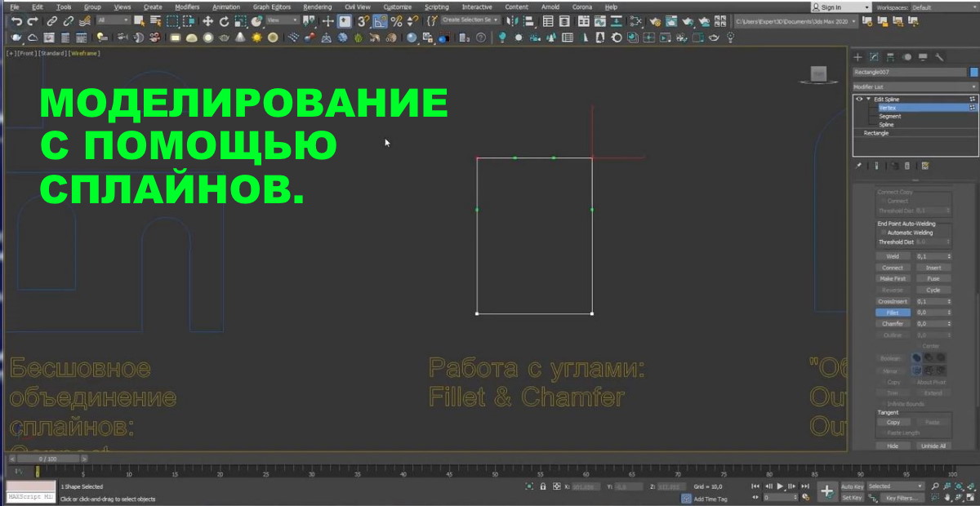
Task: Toggle the Auto Key button
Action: (x=852, y=486)
